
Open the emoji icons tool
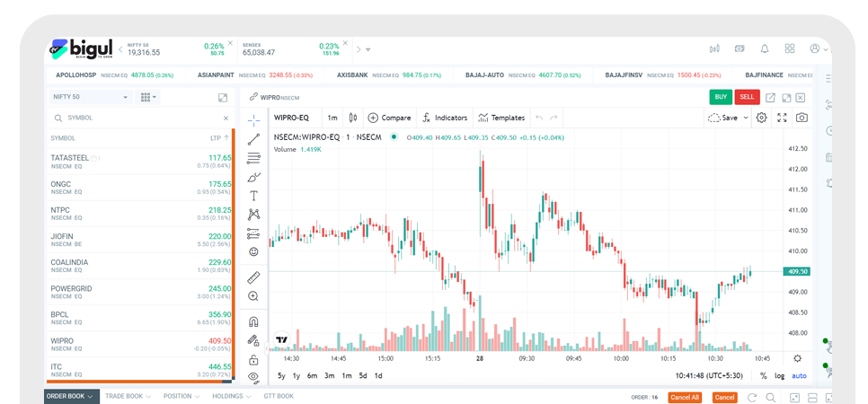[x=253, y=251]
